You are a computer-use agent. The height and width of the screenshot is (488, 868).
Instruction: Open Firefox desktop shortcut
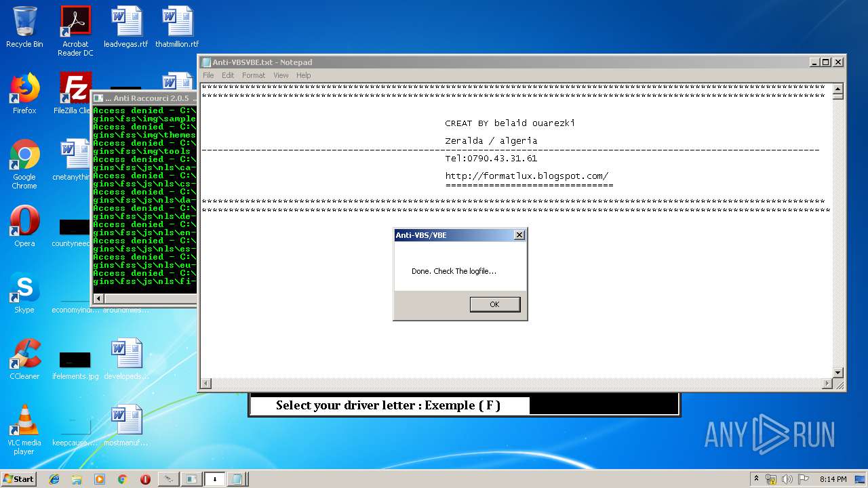(x=24, y=94)
